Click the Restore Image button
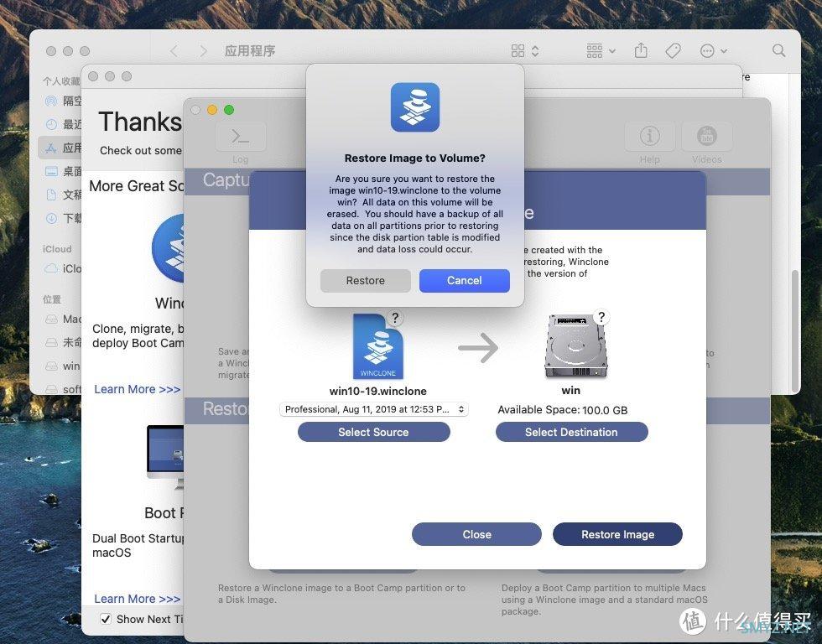This screenshot has height=644, width=822. pyautogui.click(x=617, y=534)
